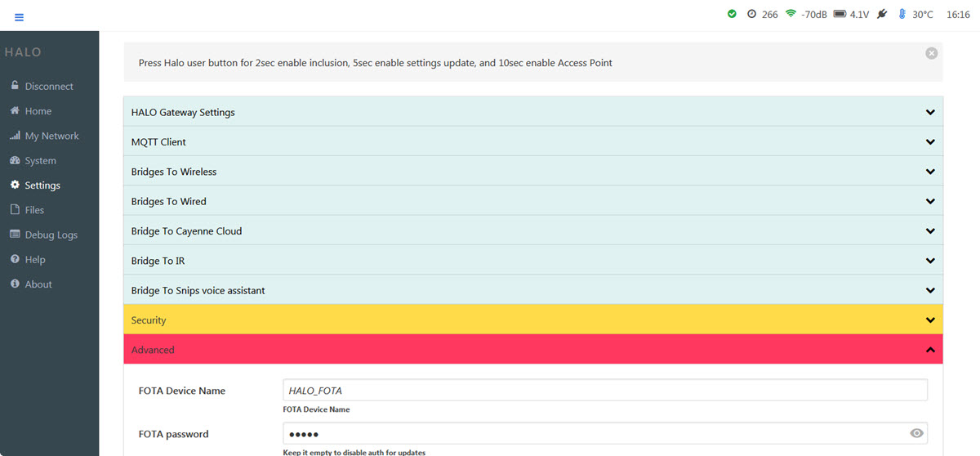The image size is (980, 456).
Task: Go to Debug Logs page
Action: [x=51, y=235]
